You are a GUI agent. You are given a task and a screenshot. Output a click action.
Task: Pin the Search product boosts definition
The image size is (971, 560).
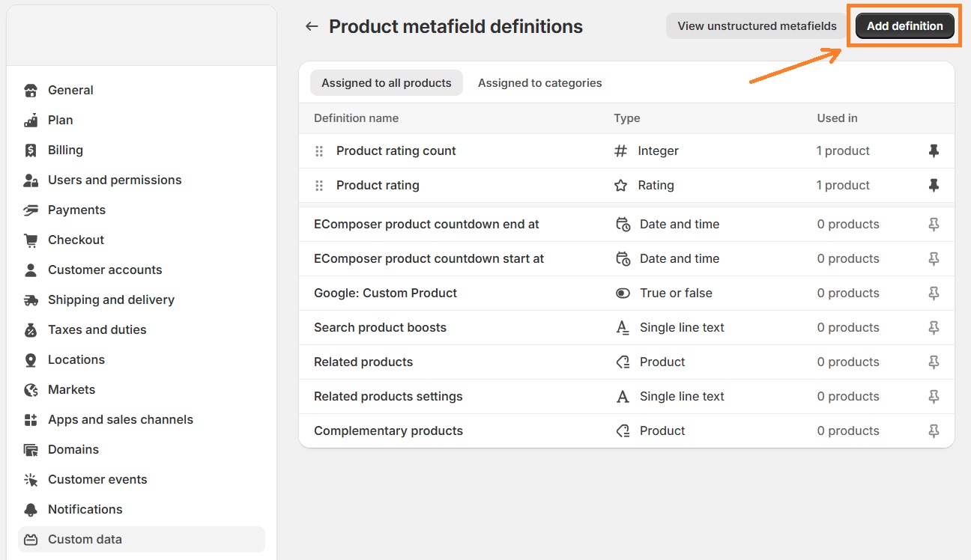(934, 327)
